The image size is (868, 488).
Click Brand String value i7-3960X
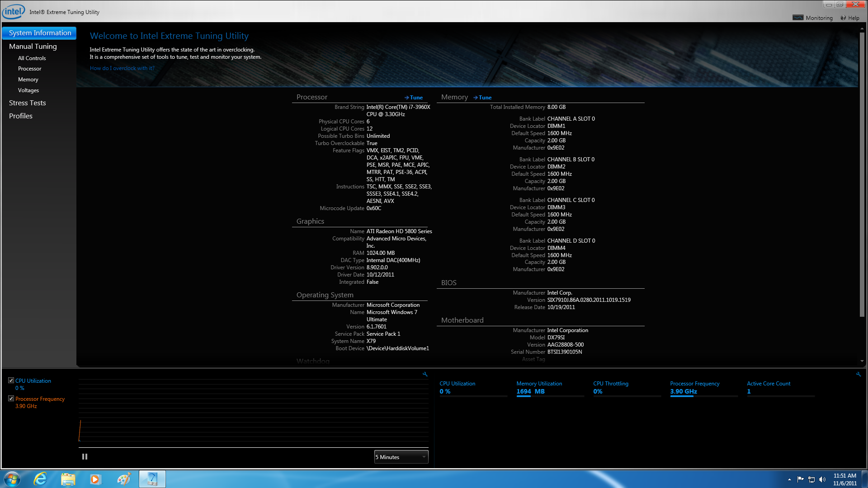click(398, 111)
